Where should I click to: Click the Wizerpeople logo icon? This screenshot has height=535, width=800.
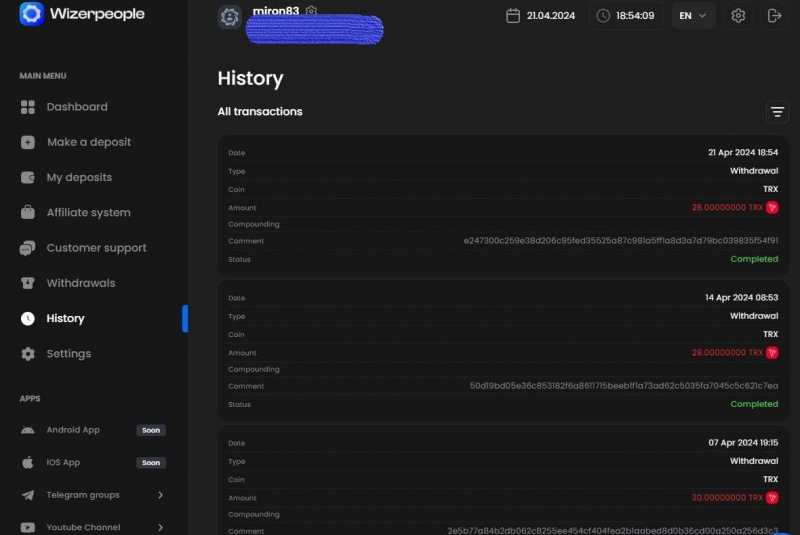click(32, 13)
